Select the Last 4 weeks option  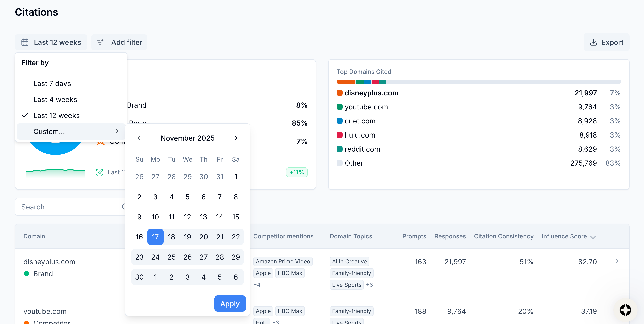pos(71,99)
